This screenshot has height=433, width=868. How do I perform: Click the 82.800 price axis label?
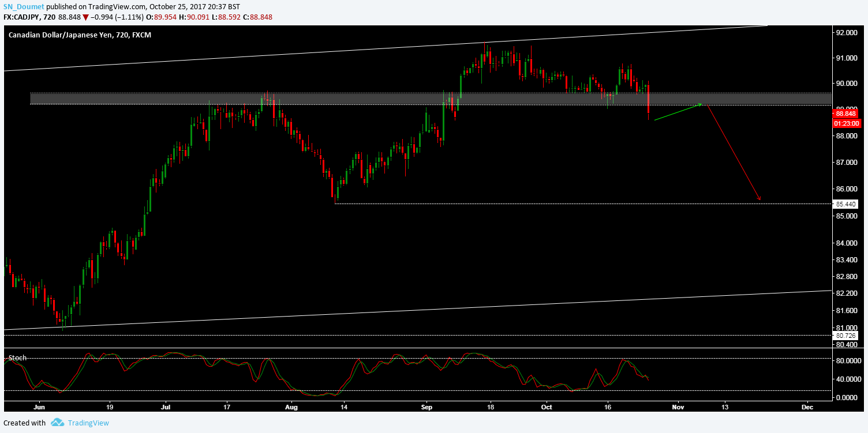[846, 277]
